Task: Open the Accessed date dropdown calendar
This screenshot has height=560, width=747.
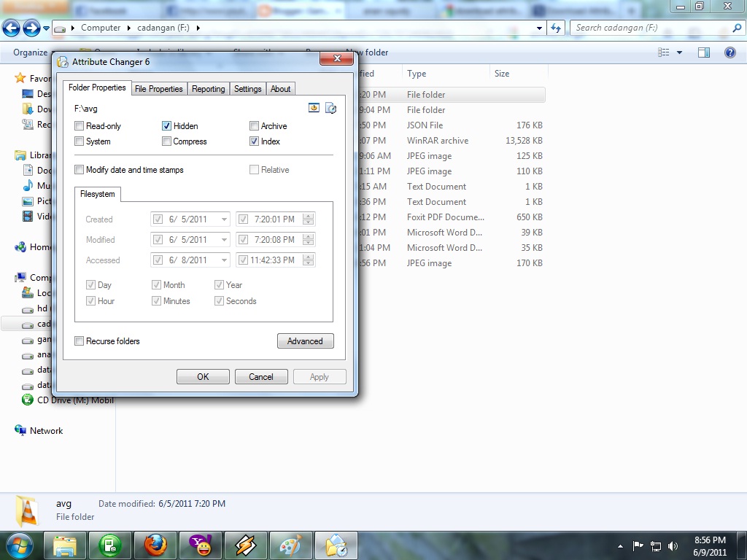Action: [224, 260]
